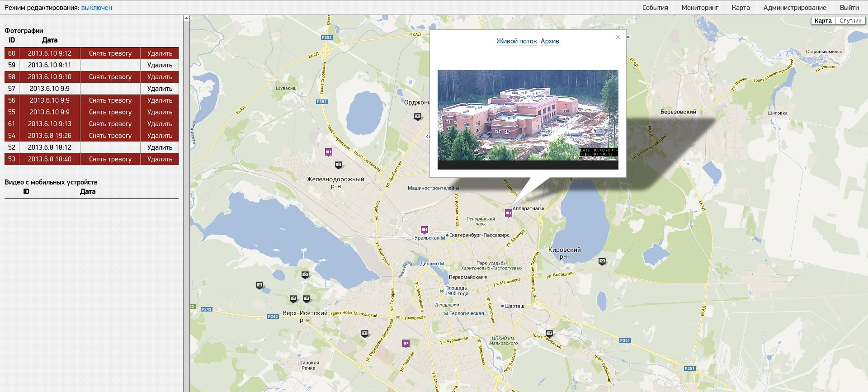Close the camera preview popup
This screenshot has height=392, width=868.
[x=618, y=37]
